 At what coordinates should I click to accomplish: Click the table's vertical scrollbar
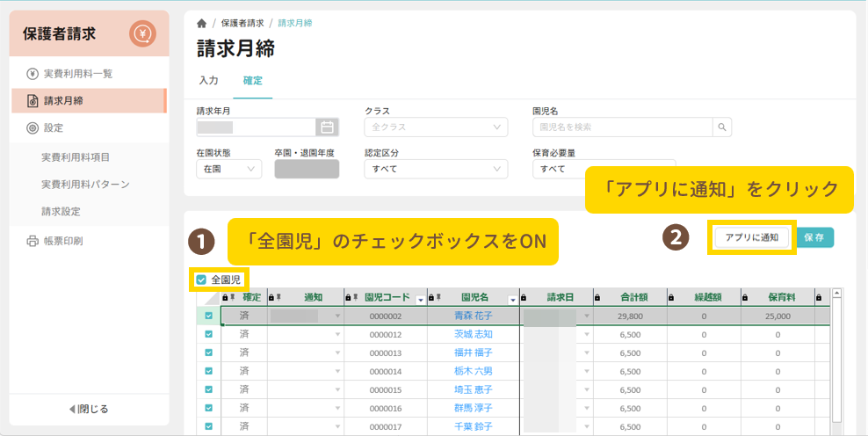[x=836, y=360]
